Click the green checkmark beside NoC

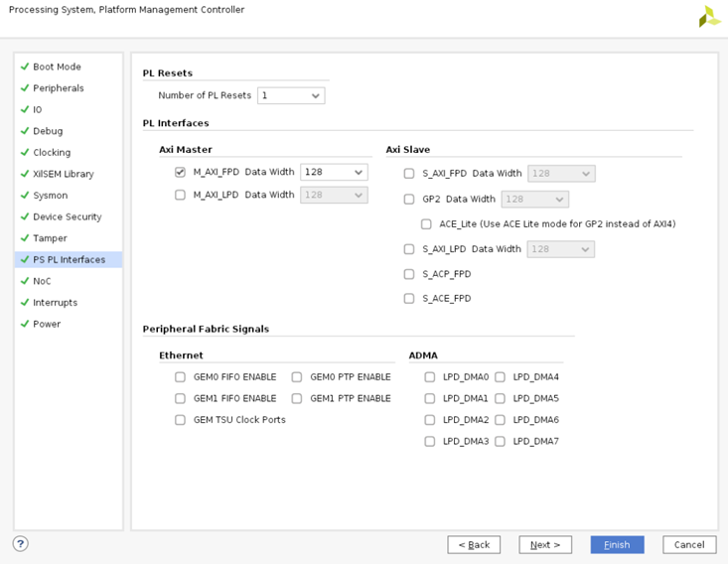coord(25,281)
